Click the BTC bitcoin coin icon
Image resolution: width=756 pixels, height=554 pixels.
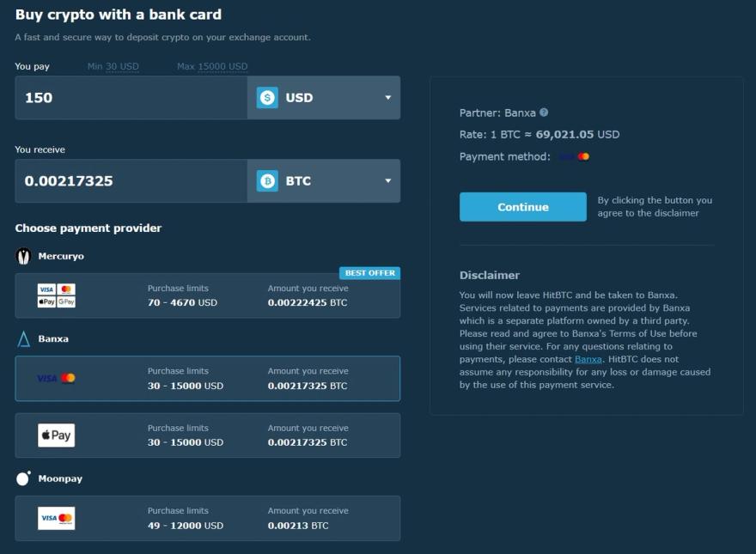tap(267, 181)
